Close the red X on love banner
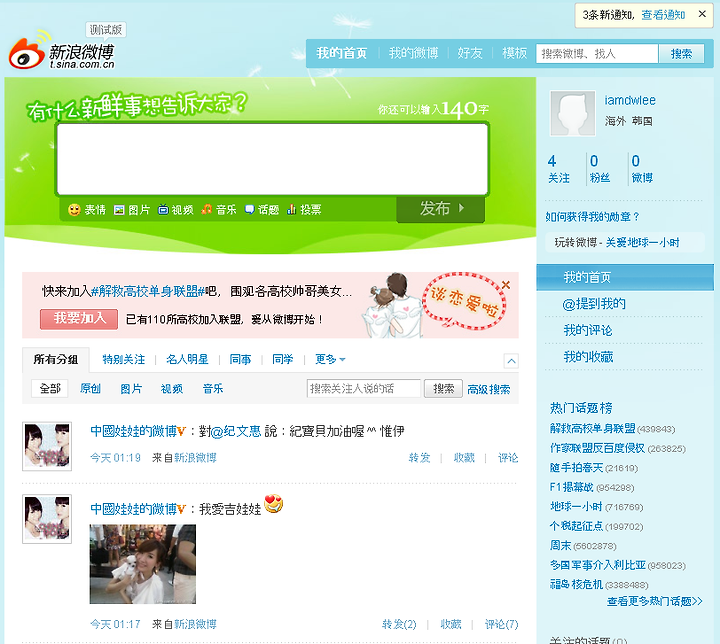Screen dimensions: 720x644 pos(506,285)
